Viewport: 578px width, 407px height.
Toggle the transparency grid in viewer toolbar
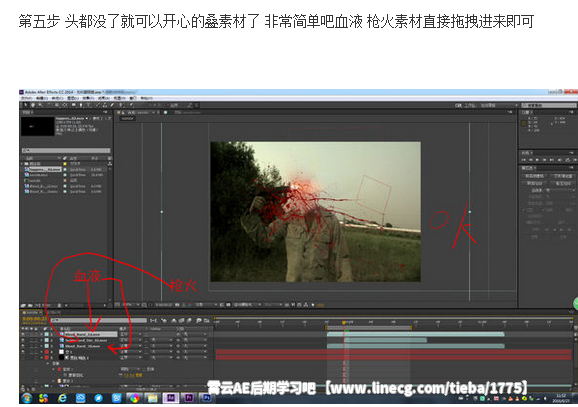coord(228,305)
